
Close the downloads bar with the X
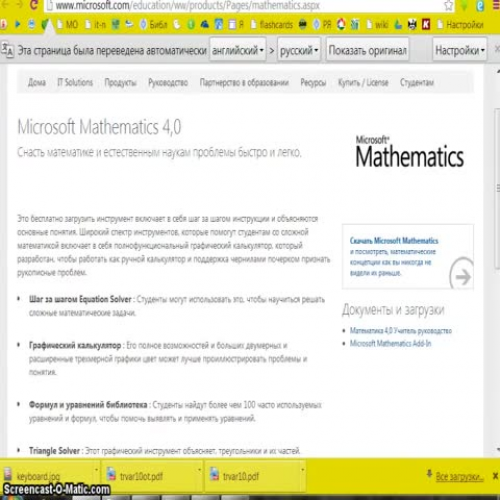[x=495, y=476]
